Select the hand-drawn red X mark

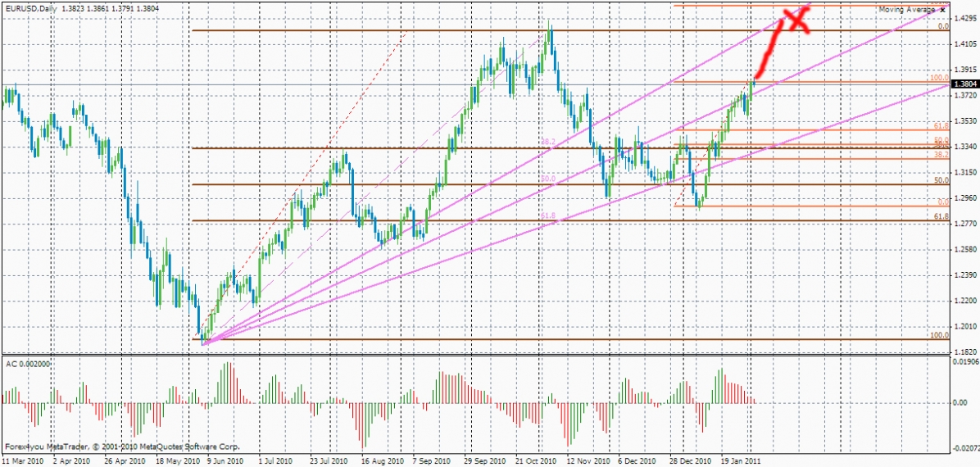tap(797, 20)
